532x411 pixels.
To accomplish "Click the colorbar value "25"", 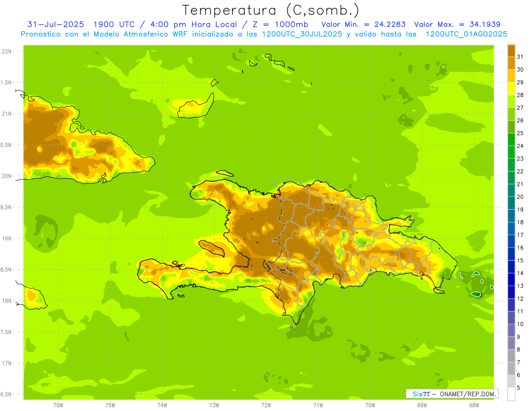I will coord(520,133).
